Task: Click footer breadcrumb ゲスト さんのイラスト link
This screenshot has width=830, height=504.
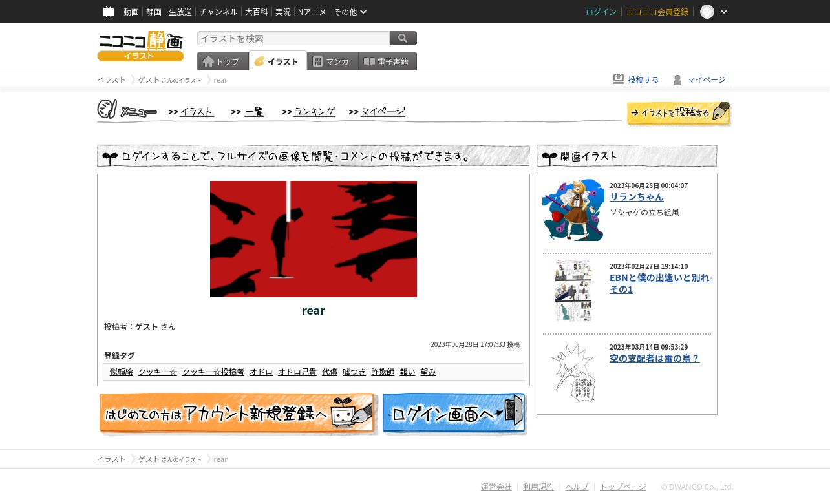Action: point(170,459)
